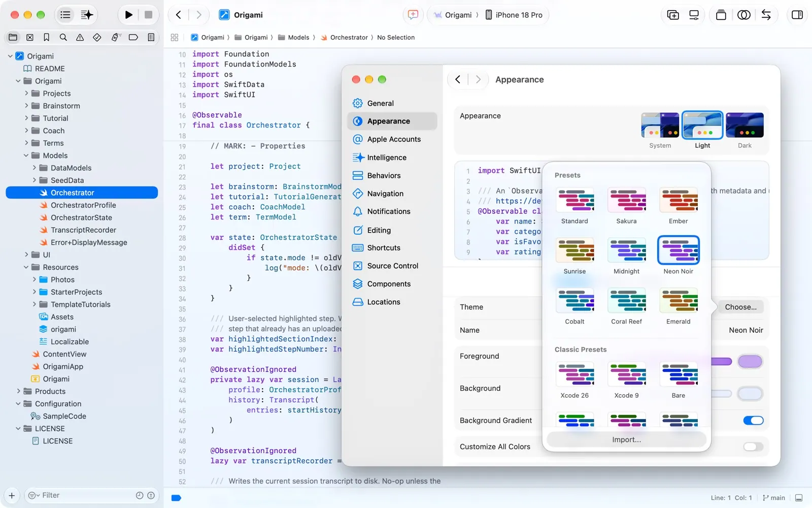Expand the Brainstorm folder

click(x=26, y=106)
